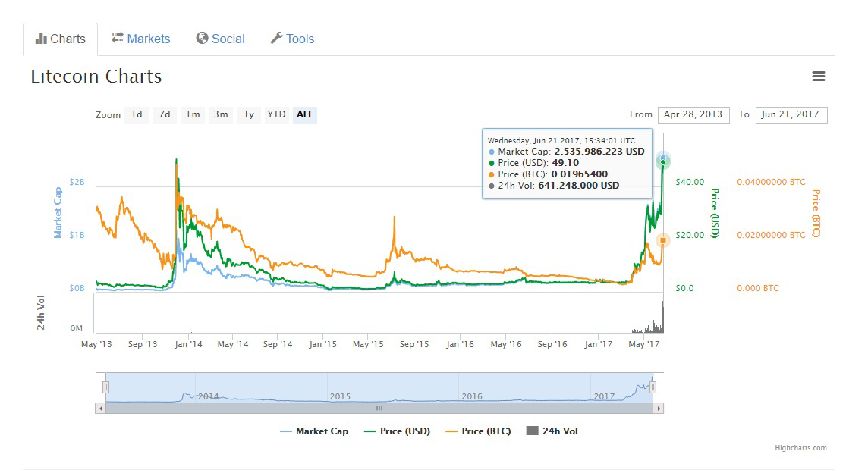Set zoom range to 1m
The image size is (868, 473).
(193, 114)
